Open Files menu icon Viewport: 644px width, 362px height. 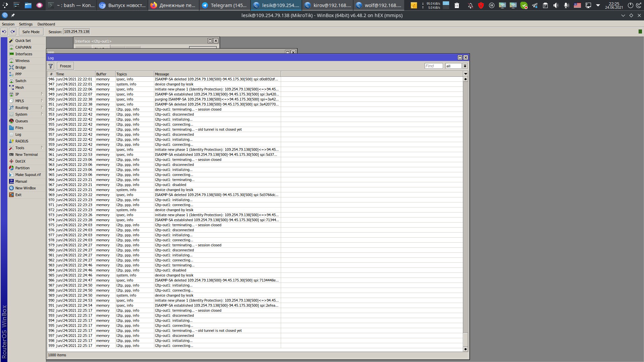(11, 128)
